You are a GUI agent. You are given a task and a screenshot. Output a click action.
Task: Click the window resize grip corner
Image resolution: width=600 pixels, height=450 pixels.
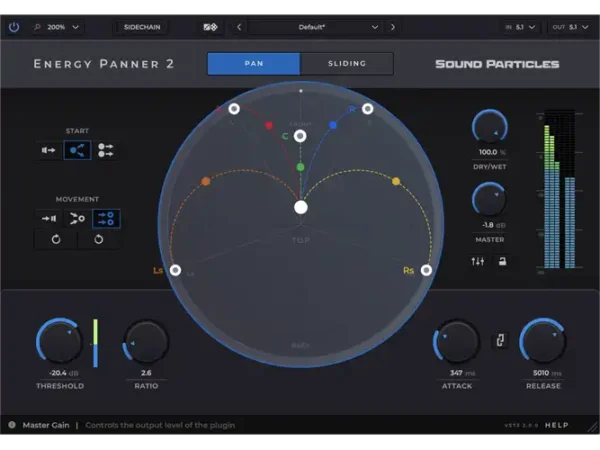pyautogui.click(x=593, y=427)
